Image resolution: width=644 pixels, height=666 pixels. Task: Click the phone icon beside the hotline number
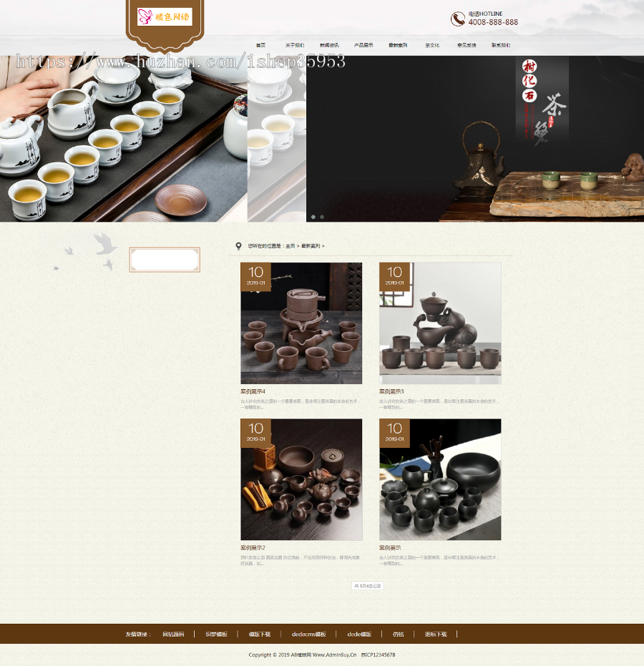457,19
